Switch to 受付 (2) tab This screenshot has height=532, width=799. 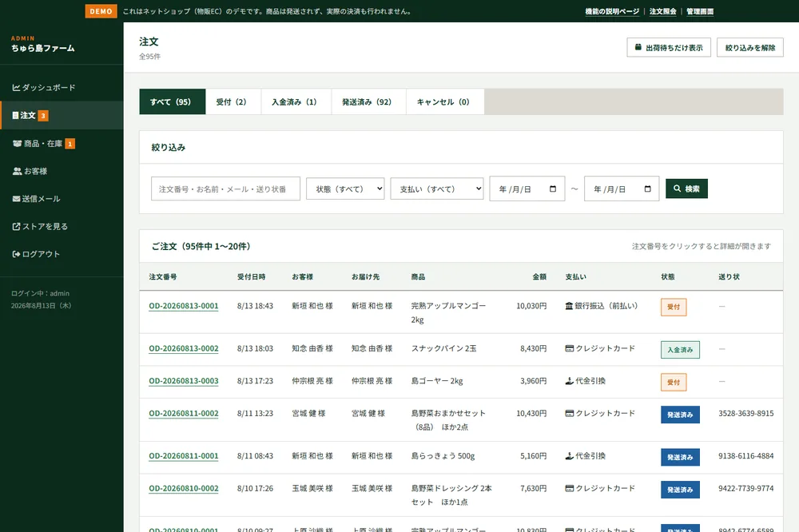233,101
